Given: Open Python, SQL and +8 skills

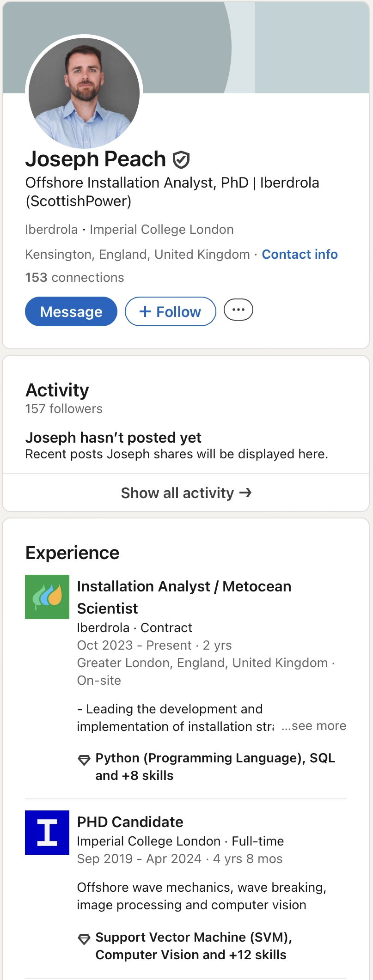Looking at the screenshot, I should pyautogui.click(x=215, y=767).
